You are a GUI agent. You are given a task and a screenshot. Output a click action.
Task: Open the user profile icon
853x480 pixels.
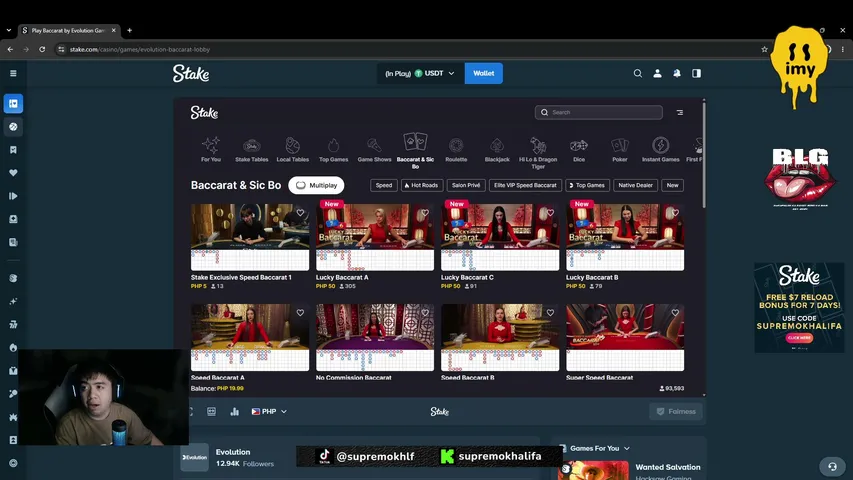click(x=657, y=73)
